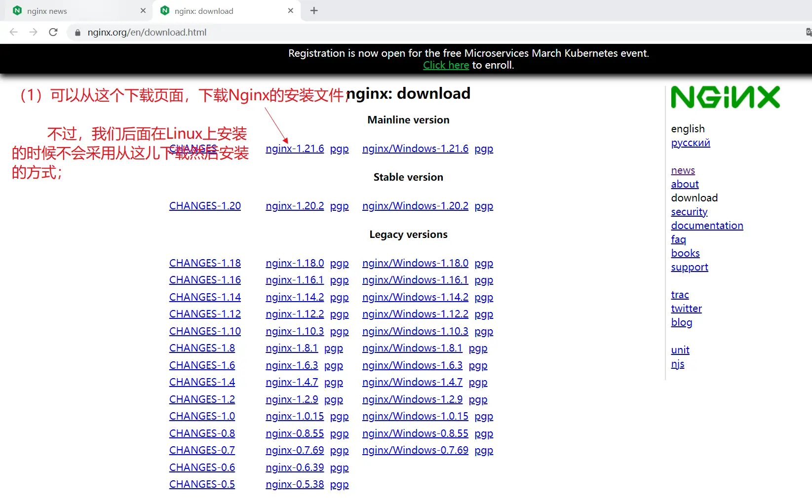812x504 pixels.
Task: Open CHANGES-1.18 changelog
Action: coord(205,263)
